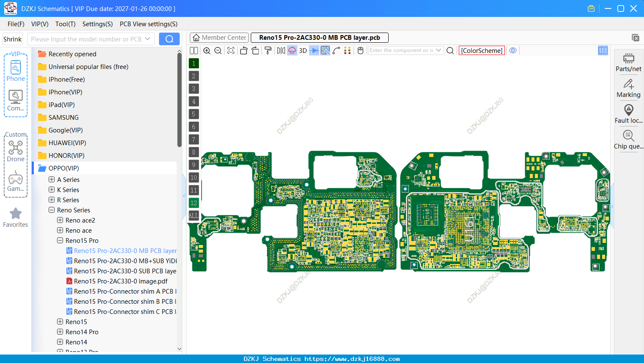Zoom out of the PCB view

pyautogui.click(x=218, y=50)
